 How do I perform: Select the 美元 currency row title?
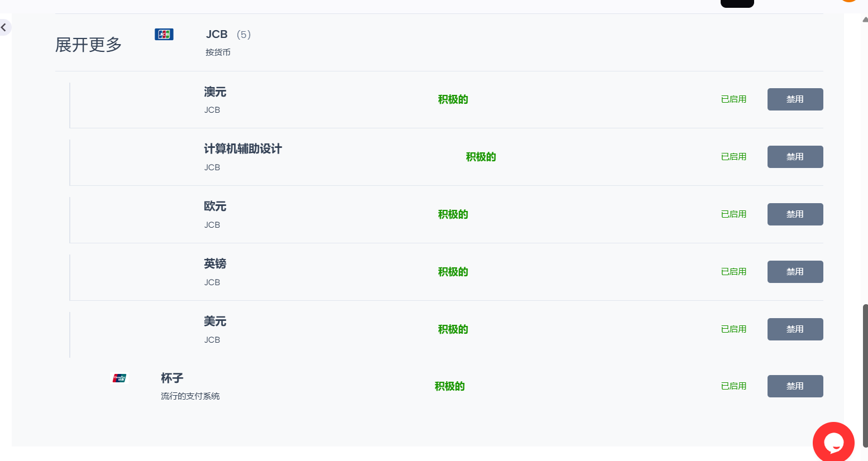pyautogui.click(x=215, y=321)
